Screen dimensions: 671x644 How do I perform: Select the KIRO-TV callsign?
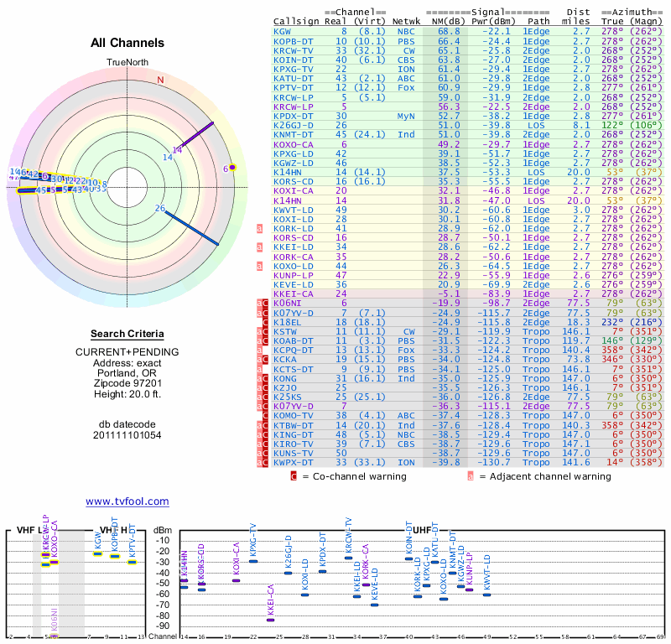(x=293, y=444)
